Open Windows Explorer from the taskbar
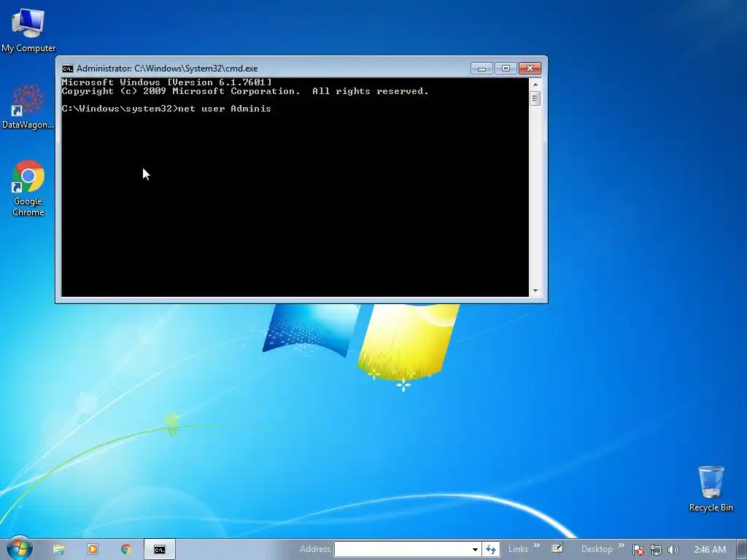The image size is (747, 560). pos(58,550)
